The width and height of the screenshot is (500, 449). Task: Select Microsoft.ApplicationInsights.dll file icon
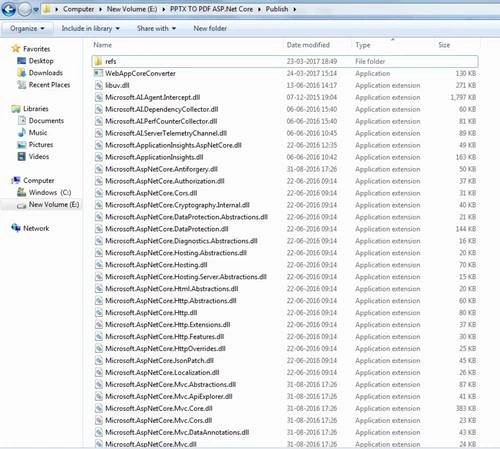98,157
